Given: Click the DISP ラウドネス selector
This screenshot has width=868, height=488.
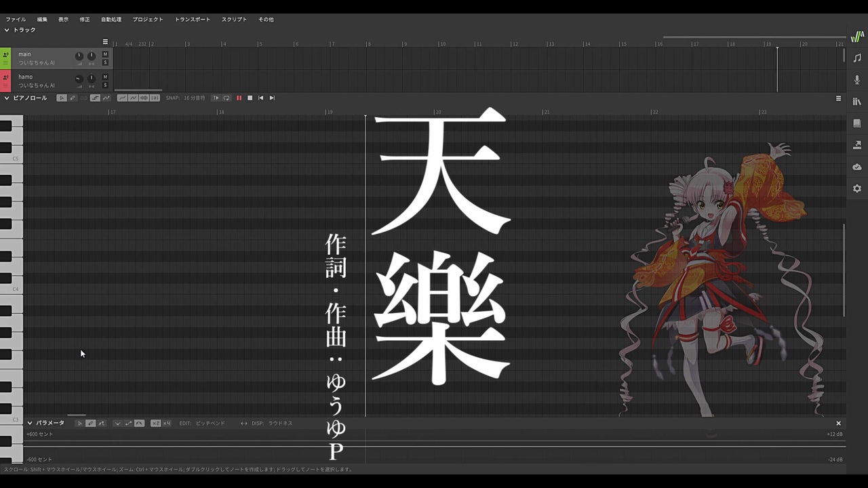Looking at the screenshot, I should [280, 423].
